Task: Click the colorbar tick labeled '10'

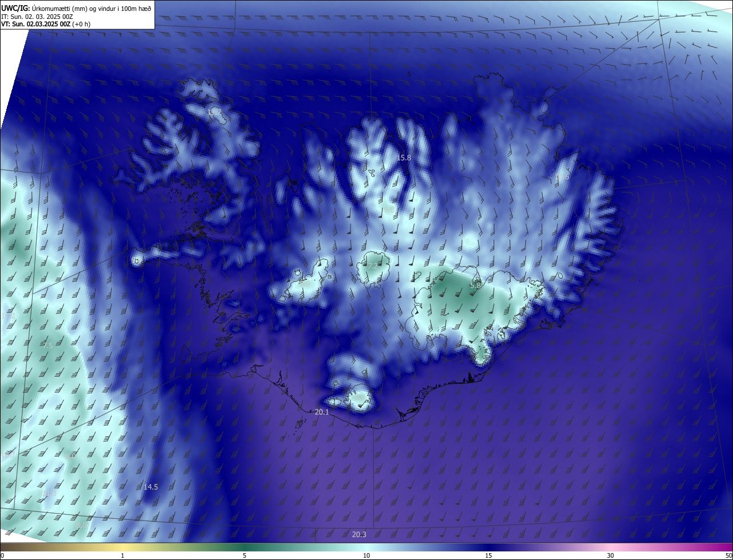Action: pyautogui.click(x=366, y=555)
